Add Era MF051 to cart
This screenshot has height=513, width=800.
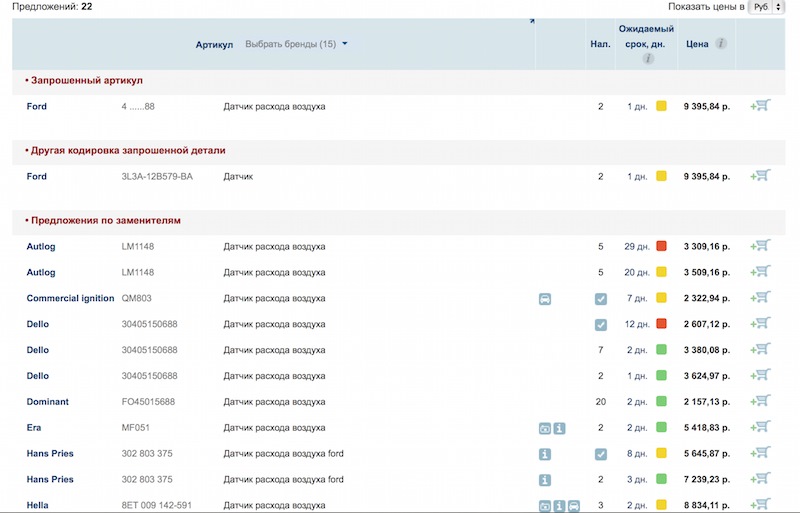[760, 427]
